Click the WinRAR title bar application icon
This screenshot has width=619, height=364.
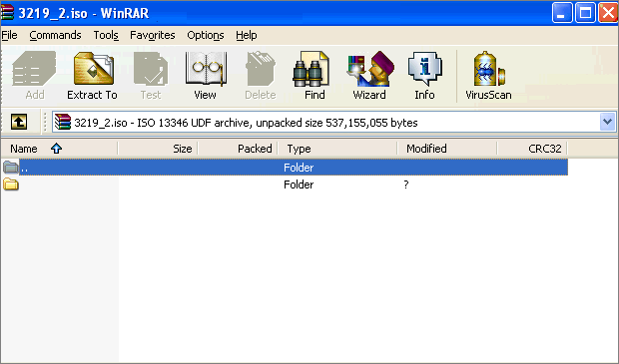(7, 13)
